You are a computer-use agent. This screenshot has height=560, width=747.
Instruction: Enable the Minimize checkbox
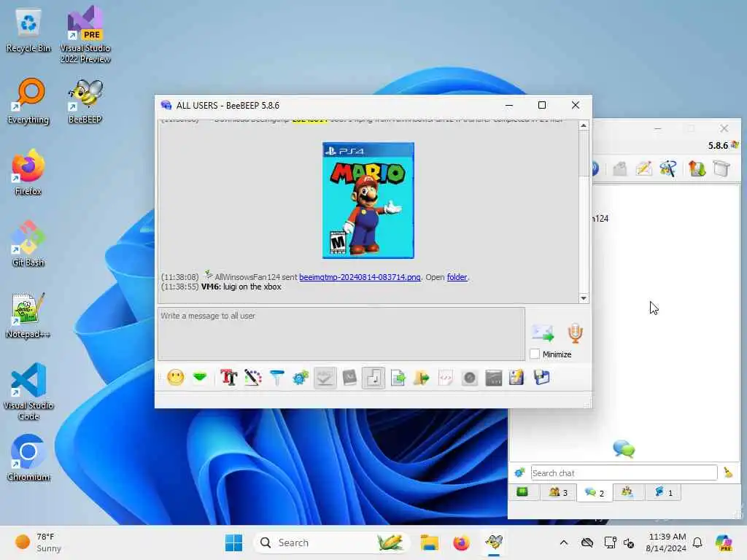pos(535,354)
